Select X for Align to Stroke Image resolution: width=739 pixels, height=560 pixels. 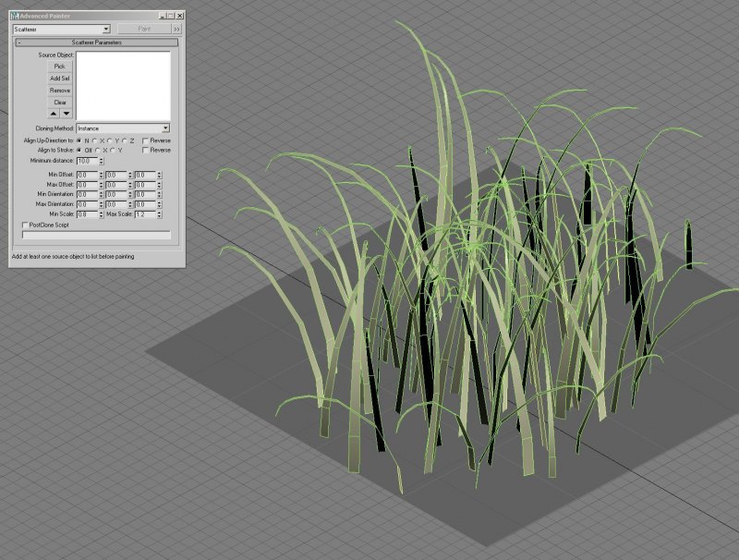pos(98,151)
